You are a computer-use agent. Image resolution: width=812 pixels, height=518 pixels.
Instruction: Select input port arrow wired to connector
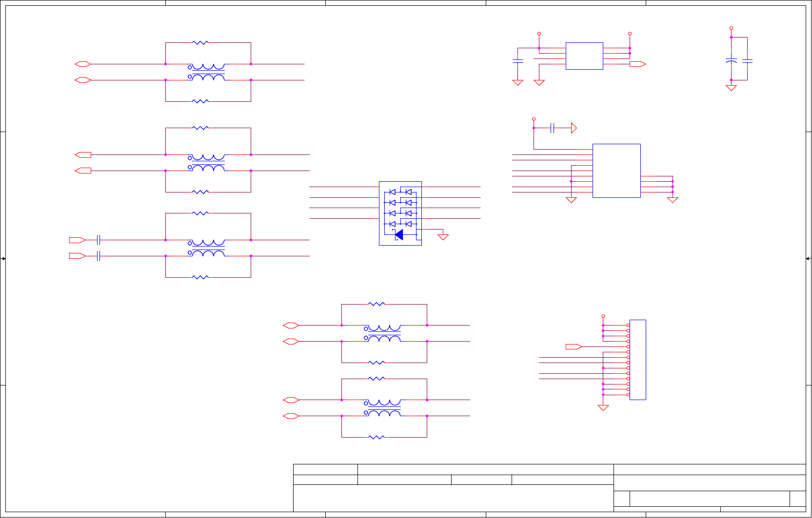click(574, 347)
